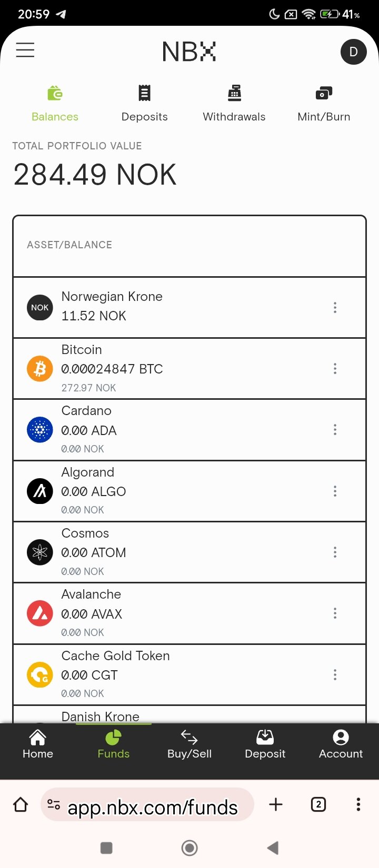379x868 pixels.
Task: Tap the Cache Gold Token icon
Action: pos(40,675)
